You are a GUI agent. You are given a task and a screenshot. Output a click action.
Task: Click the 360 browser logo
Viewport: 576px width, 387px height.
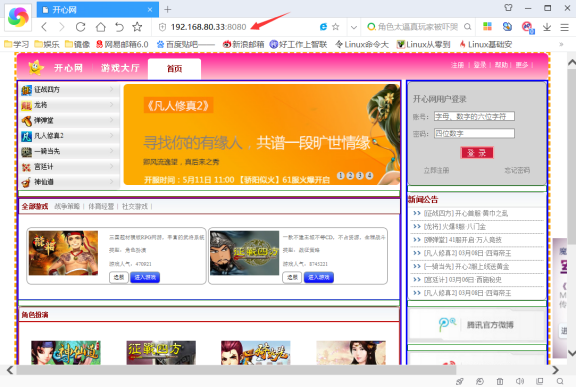coord(18,16)
